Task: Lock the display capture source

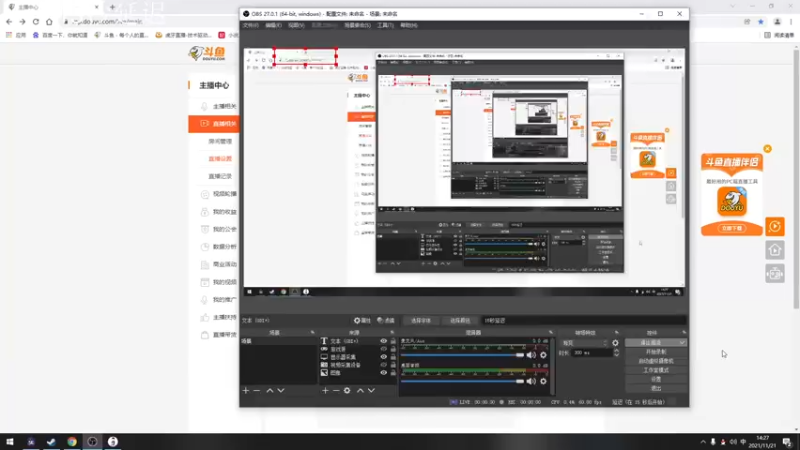Action: pos(393,357)
